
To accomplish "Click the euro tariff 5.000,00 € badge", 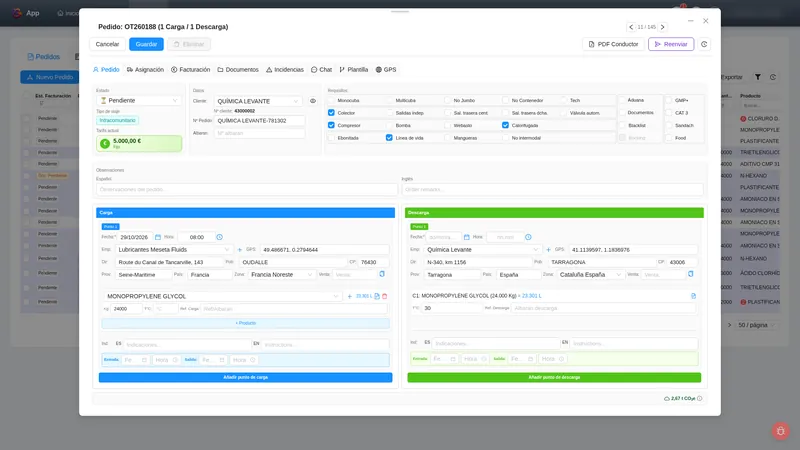I will coord(139,143).
